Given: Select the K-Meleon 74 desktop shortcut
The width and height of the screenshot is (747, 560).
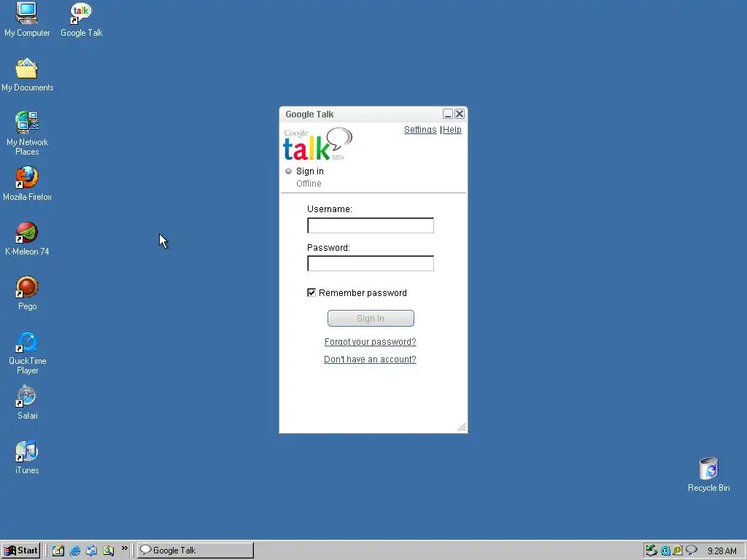Looking at the screenshot, I should coord(27,238).
